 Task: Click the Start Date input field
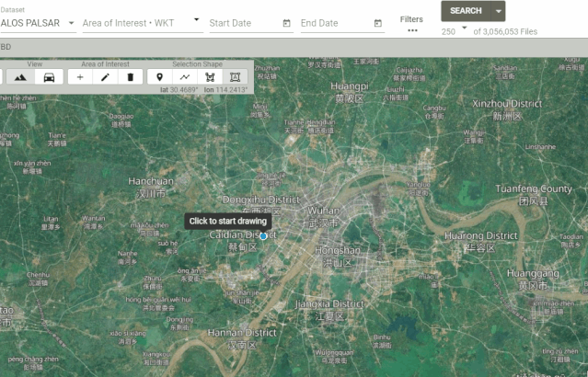tap(245, 23)
